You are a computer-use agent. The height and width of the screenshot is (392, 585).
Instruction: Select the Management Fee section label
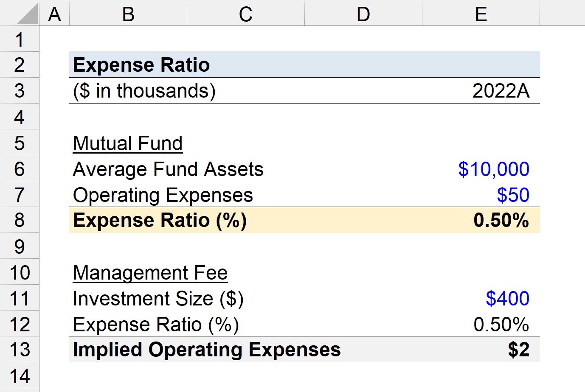click(x=127, y=272)
